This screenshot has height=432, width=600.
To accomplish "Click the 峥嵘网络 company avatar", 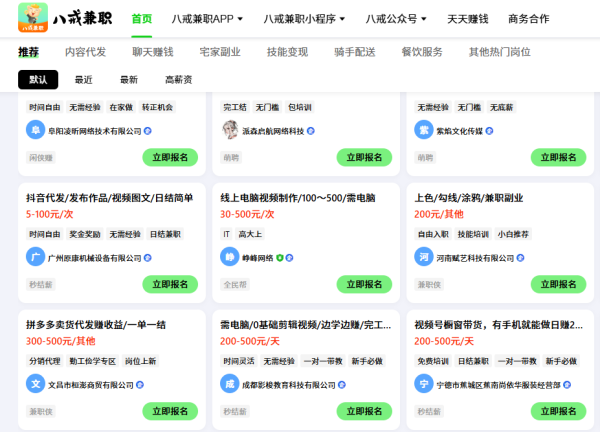I will [230, 257].
